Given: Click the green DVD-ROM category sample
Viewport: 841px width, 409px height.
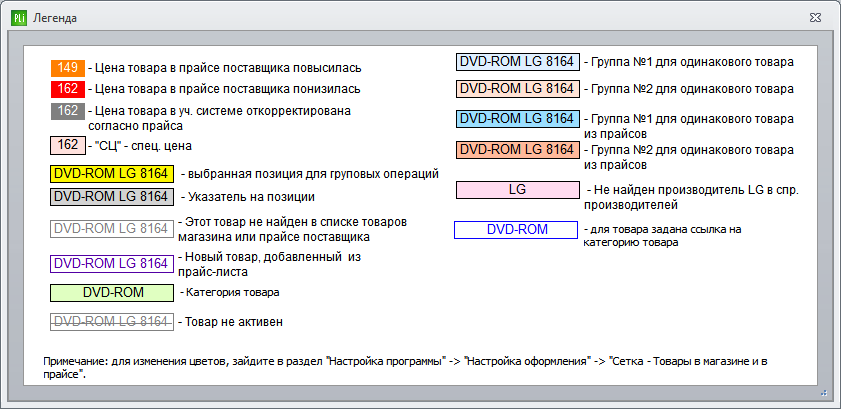Looking at the screenshot, I should click(x=112, y=293).
